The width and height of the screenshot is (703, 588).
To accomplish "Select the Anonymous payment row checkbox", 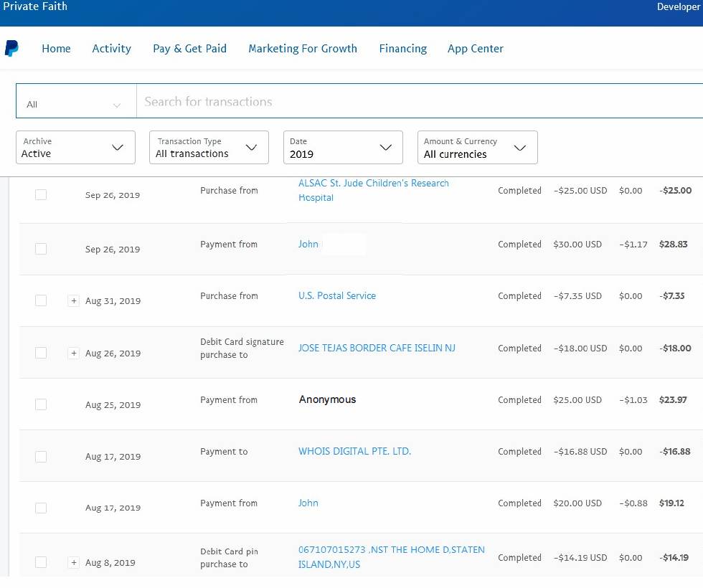I will click(41, 404).
